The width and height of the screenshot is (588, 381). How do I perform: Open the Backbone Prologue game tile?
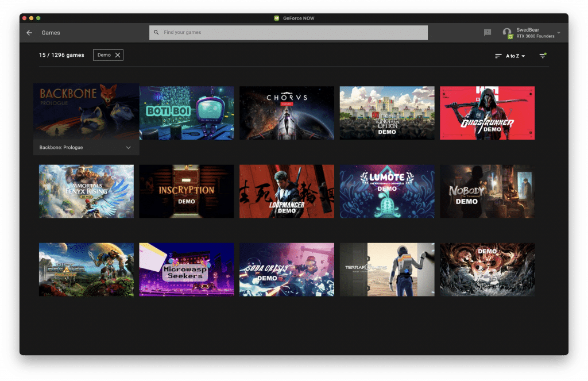[x=86, y=111]
